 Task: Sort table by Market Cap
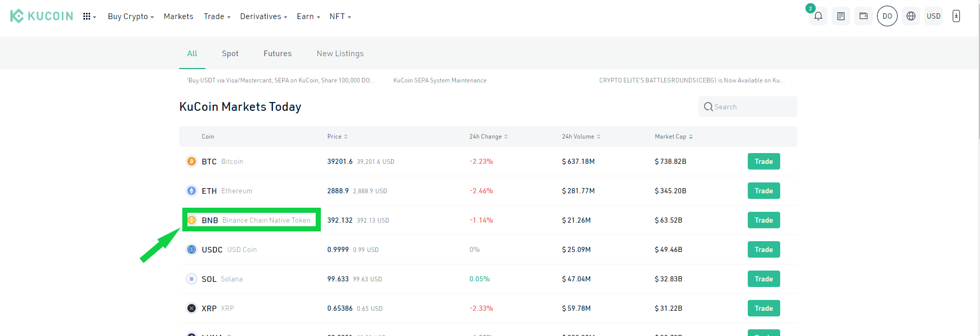pos(674,137)
